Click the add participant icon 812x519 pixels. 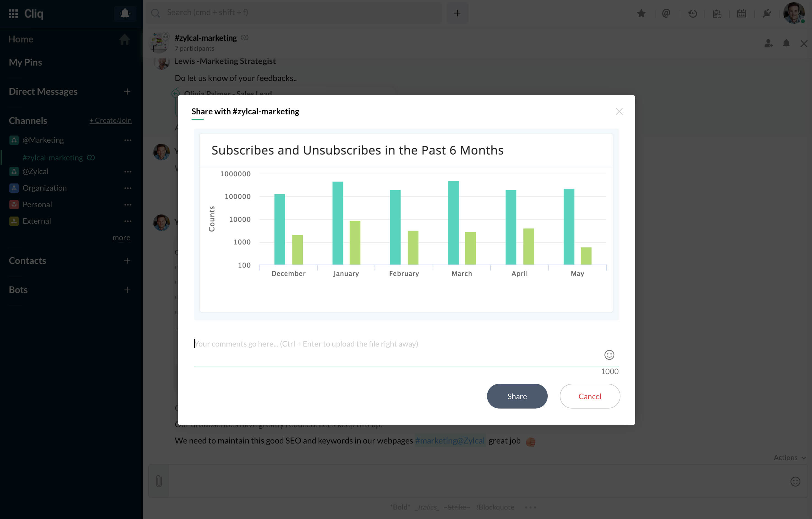[768, 44]
